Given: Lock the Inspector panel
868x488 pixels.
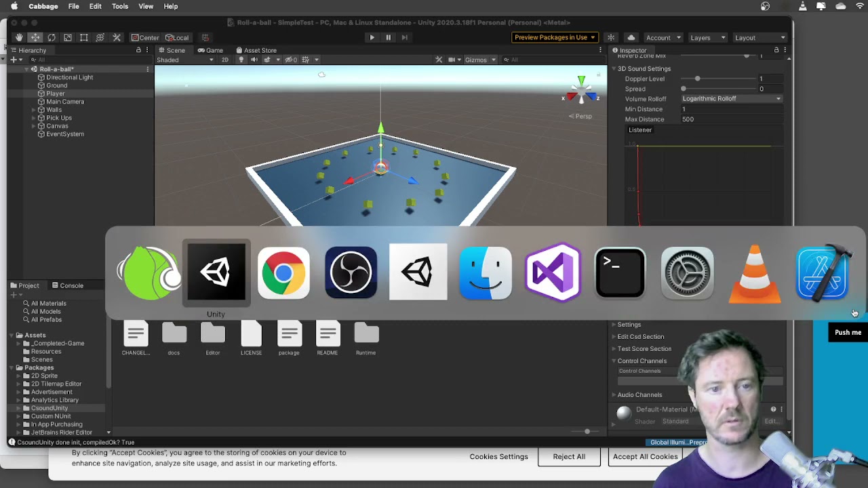Looking at the screenshot, I should [x=776, y=50].
